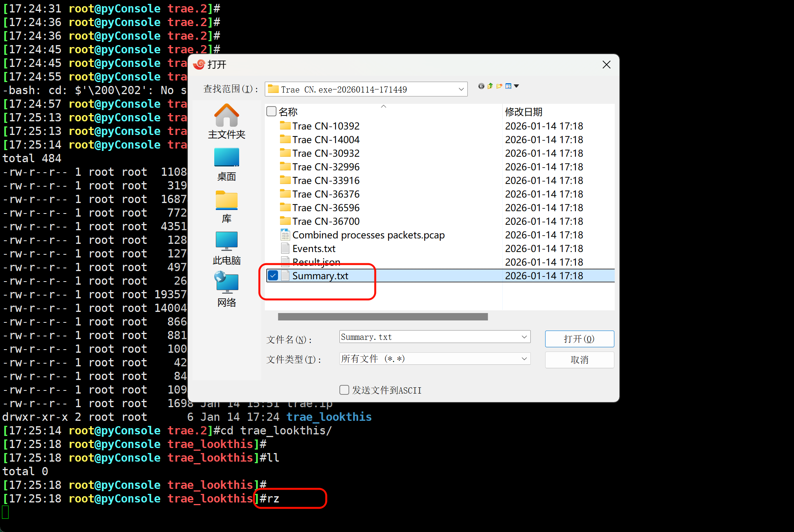Image resolution: width=794 pixels, height=532 pixels.
Task: Click the horizontal scrollbar in file list
Action: (x=383, y=317)
